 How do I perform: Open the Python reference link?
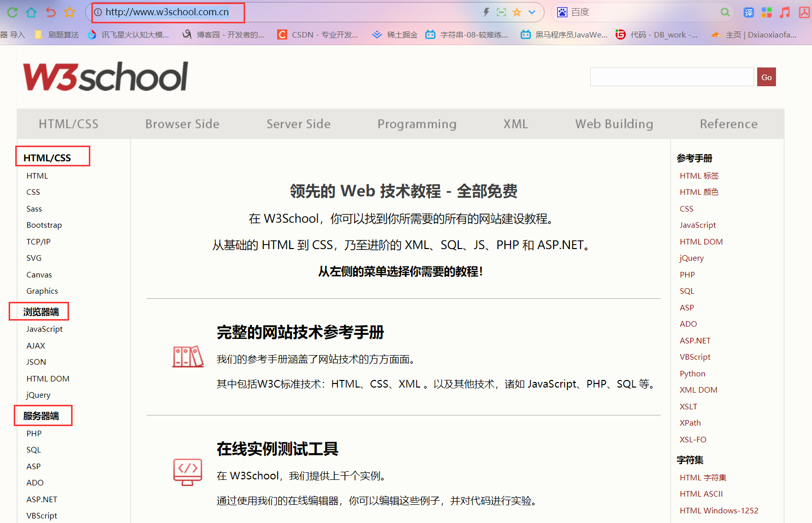point(693,373)
